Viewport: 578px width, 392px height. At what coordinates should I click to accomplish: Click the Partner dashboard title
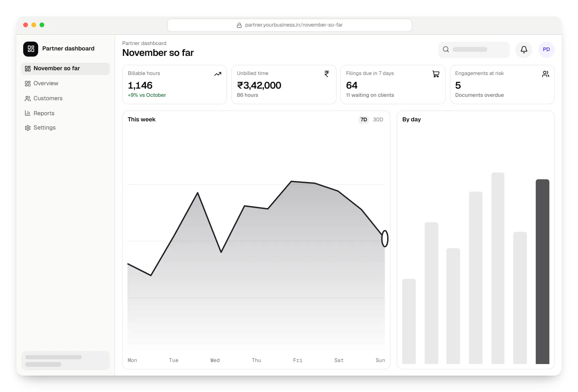[68, 48]
